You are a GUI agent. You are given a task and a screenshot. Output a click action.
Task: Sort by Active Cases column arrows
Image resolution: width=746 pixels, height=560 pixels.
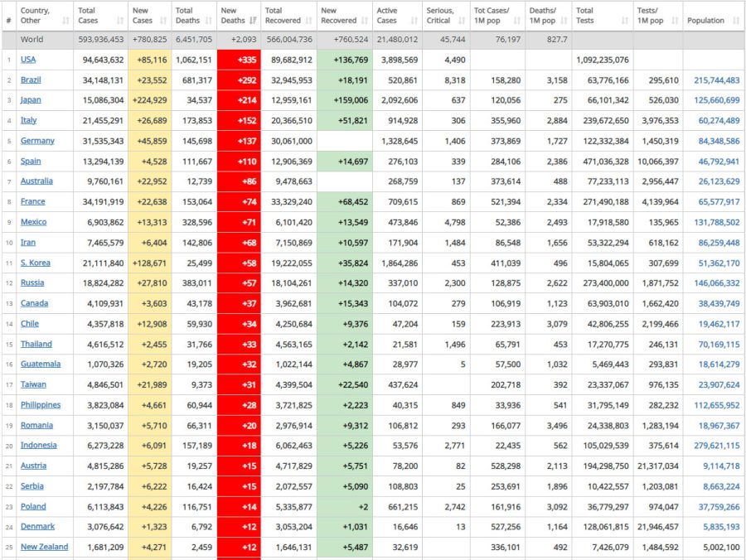click(x=414, y=21)
